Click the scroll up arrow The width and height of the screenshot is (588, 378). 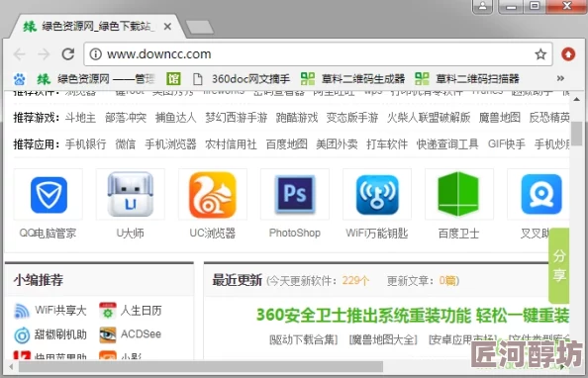(576, 99)
